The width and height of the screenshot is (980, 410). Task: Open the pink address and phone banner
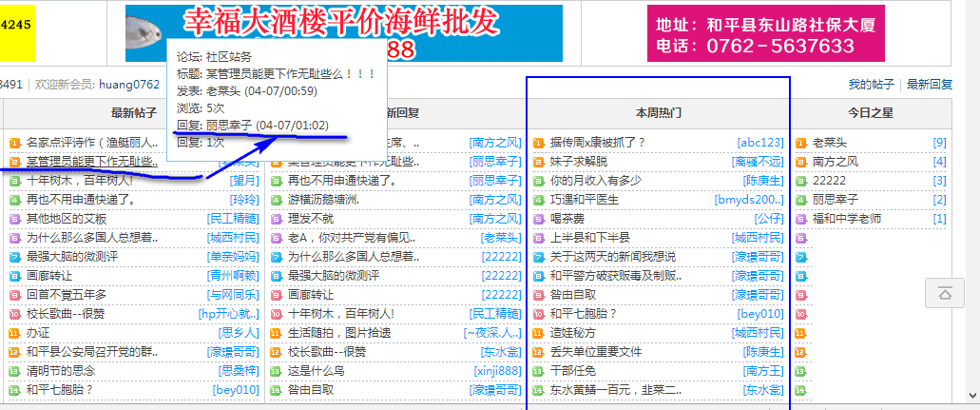click(765, 34)
